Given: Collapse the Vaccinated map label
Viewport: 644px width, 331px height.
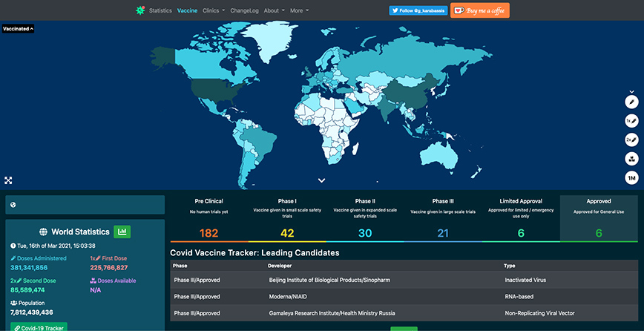Looking at the screenshot, I should click(19, 29).
